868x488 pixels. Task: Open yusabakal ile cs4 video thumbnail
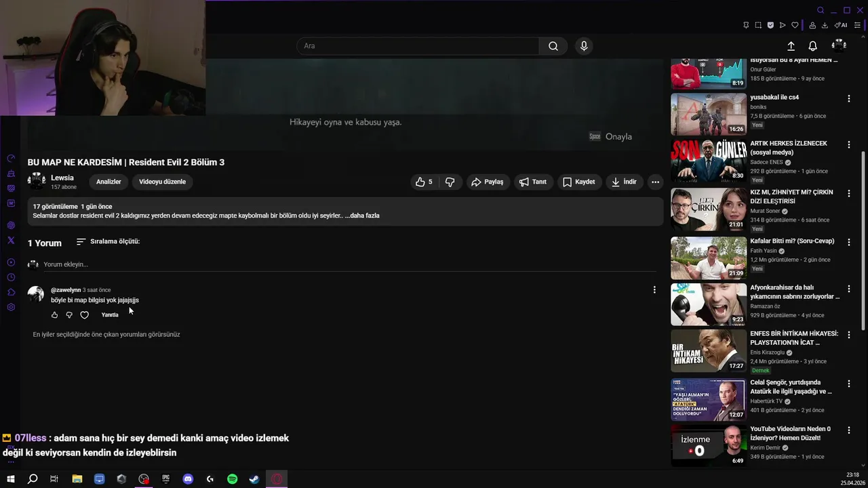pyautogui.click(x=709, y=114)
